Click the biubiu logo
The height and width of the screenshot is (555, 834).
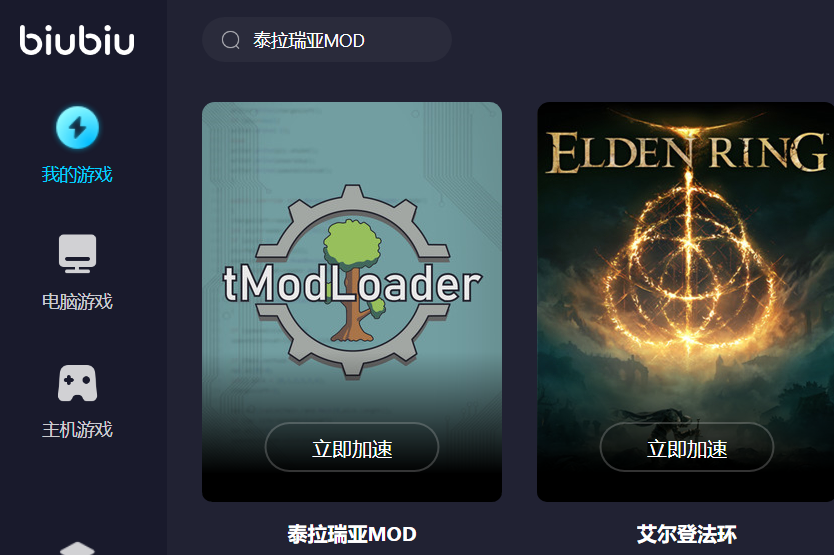tap(77, 40)
